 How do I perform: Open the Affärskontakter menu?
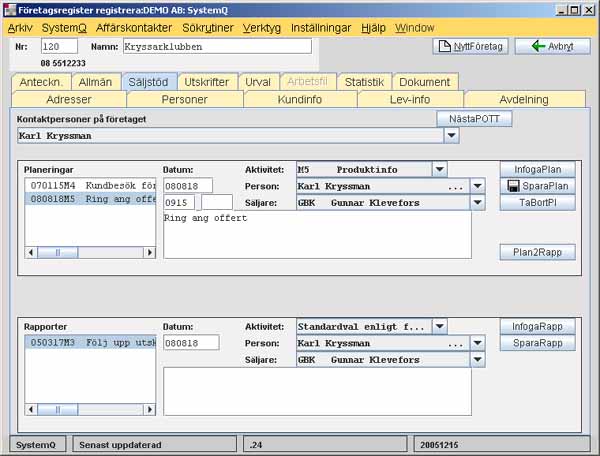134,28
